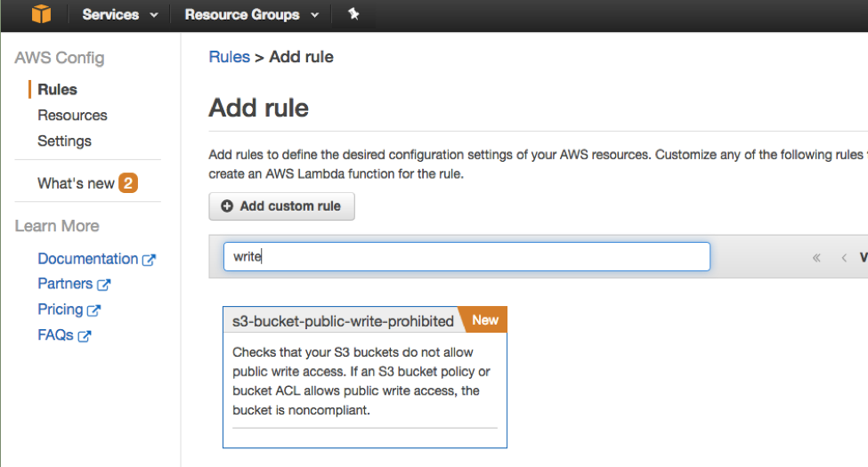Jump to first page with double chevron
Screen dimensions: 868x467
pos(816,257)
